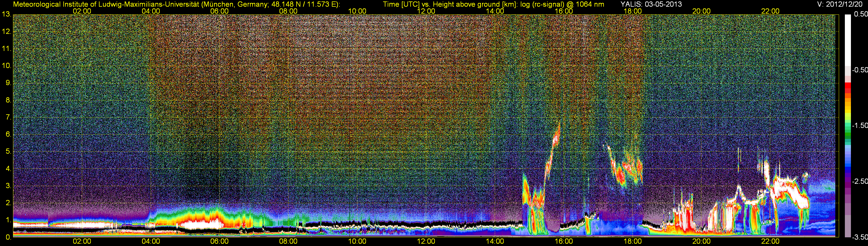Click the 10:00 label on the bottom time axis
Viewport: 868px width, 246px height.
click(x=357, y=241)
